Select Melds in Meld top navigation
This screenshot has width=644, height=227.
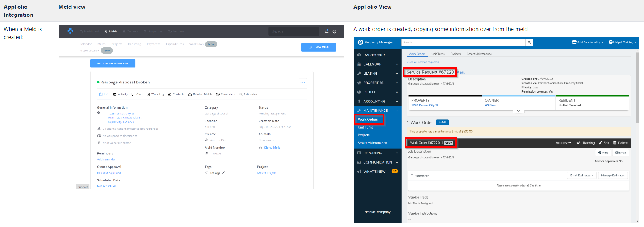(x=111, y=31)
